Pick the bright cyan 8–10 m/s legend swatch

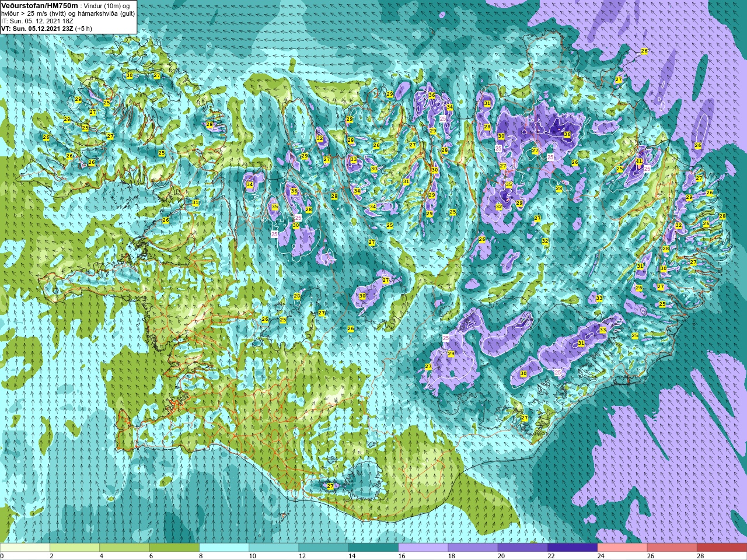pos(224,548)
